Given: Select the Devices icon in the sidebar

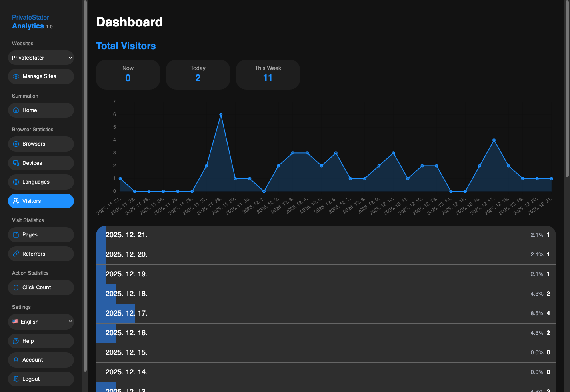Looking at the screenshot, I should click(16, 163).
